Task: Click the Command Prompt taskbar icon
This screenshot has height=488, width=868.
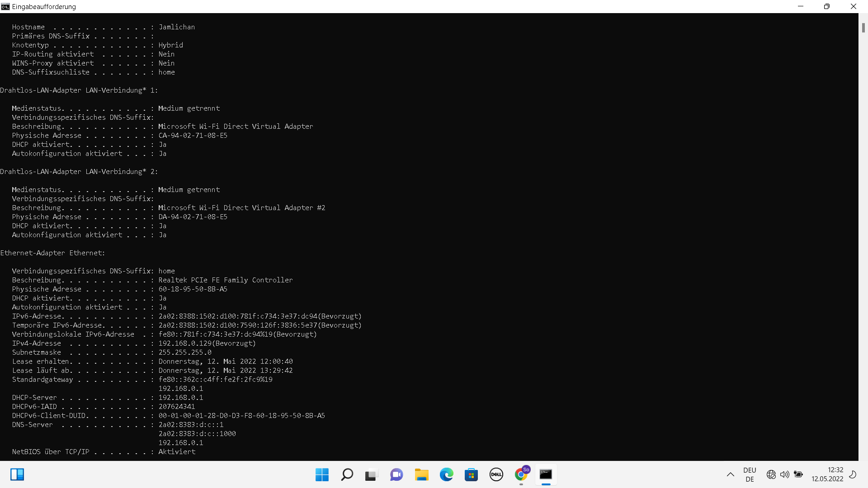Action: point(546,474)
